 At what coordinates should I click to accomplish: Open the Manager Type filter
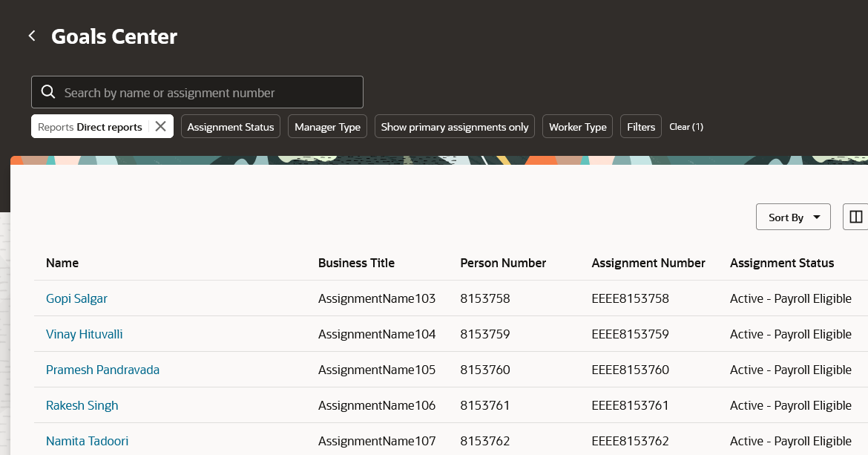(327, 127)
